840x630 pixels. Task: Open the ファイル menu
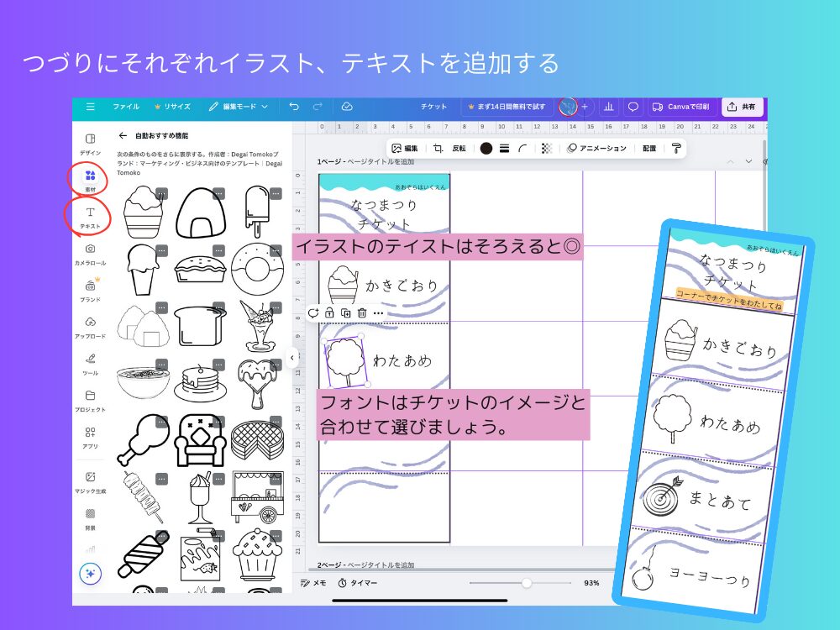(126, 107)
